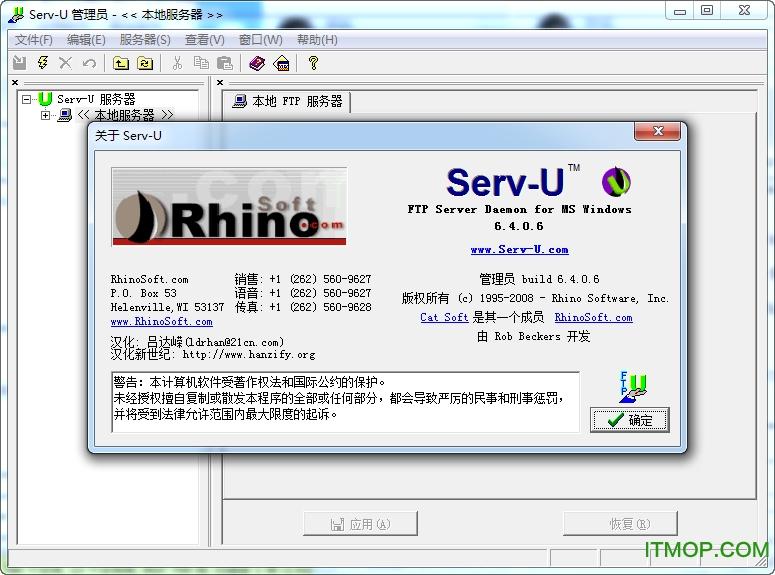Collapse the Serv-U 服务器 tree node
Image resolution: width=775 pixels, height=575 pixels.
[x=27, y=99]
